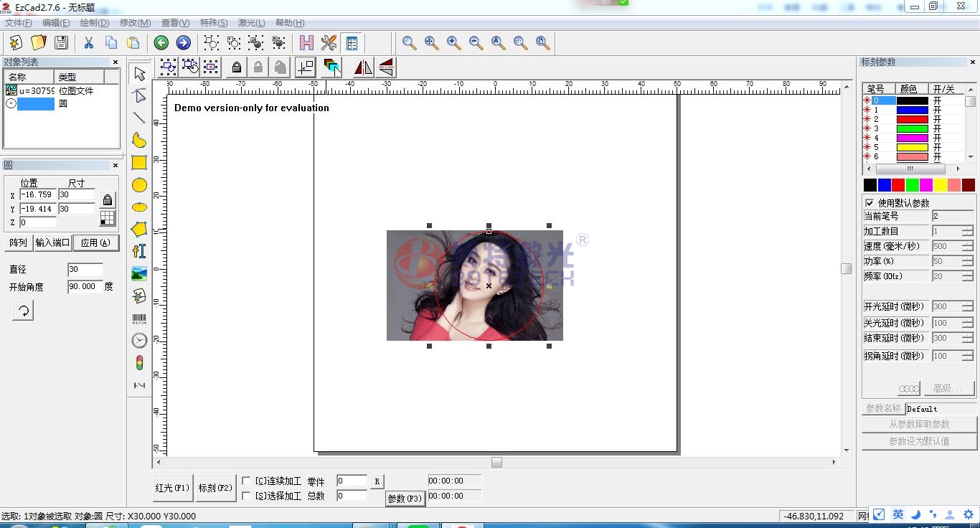Open the wrench and screwdriver settings icon
The width and height of the screenshot is (980, 528).
click(x=329, y=43)
